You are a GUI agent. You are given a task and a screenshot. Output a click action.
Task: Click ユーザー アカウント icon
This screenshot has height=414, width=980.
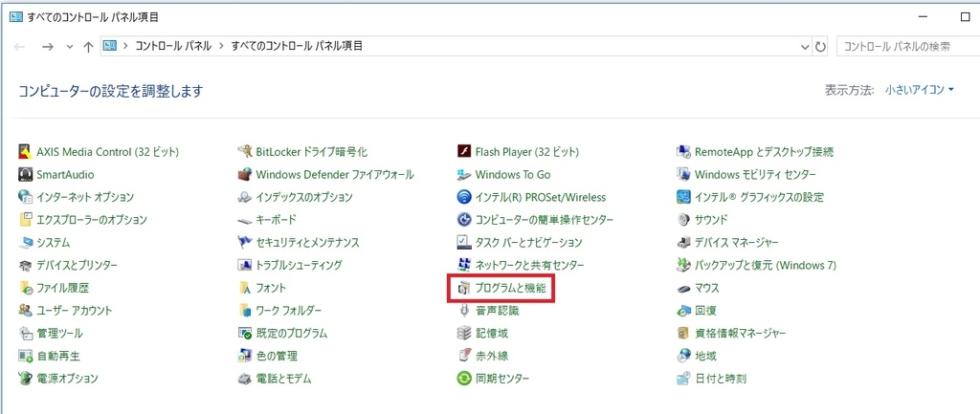[26, 311]
